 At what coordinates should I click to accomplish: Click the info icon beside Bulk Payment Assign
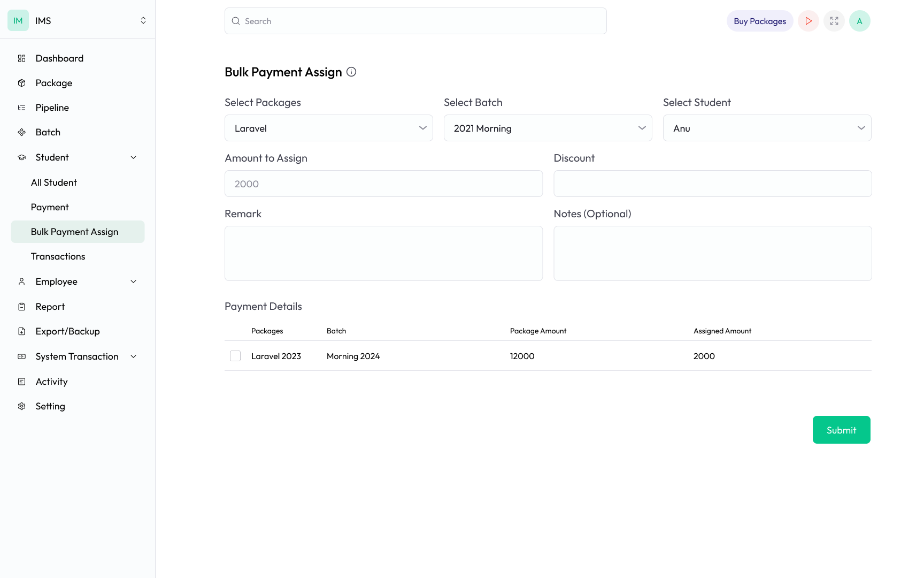pos(351,72)
